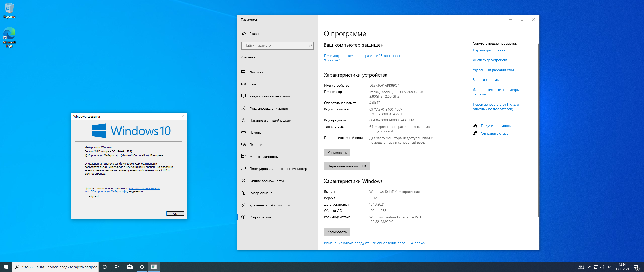644x272 pixels.
Task: Click the Find a setting search field
Action: pyautogui.click(x=275, y=45)
